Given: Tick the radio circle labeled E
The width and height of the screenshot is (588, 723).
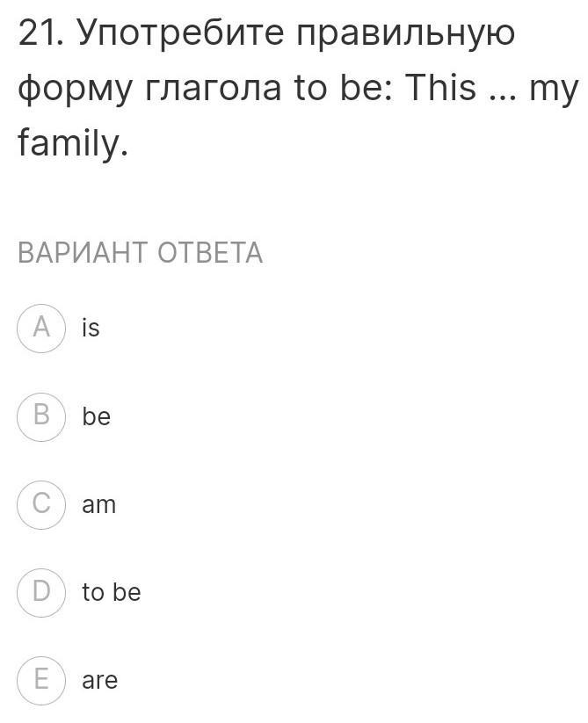Looking at the screenshot, I should coord(41,681).
